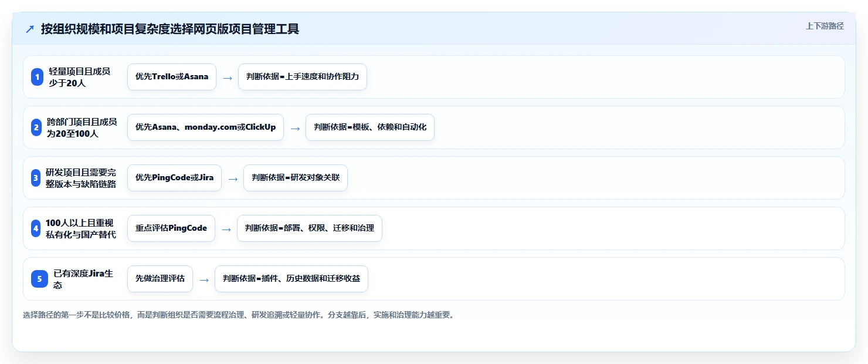Click the 先做治理评估 box
This screenshot has width=868, height=364.
pyautogui.click(x=160, y=279)
